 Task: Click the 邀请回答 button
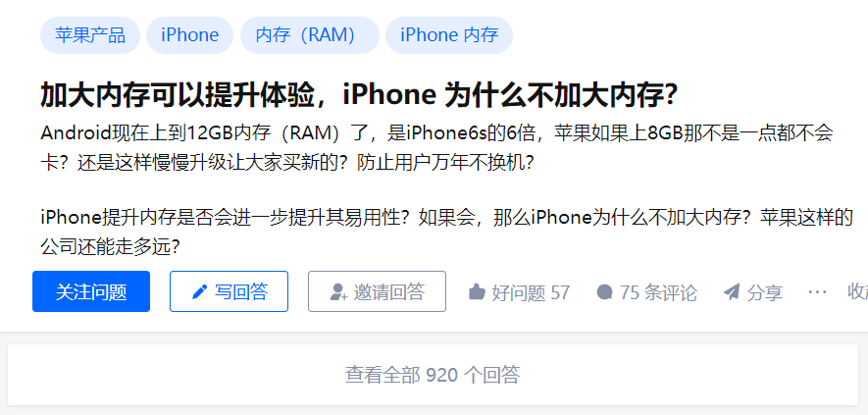click(x=377, y=291)
